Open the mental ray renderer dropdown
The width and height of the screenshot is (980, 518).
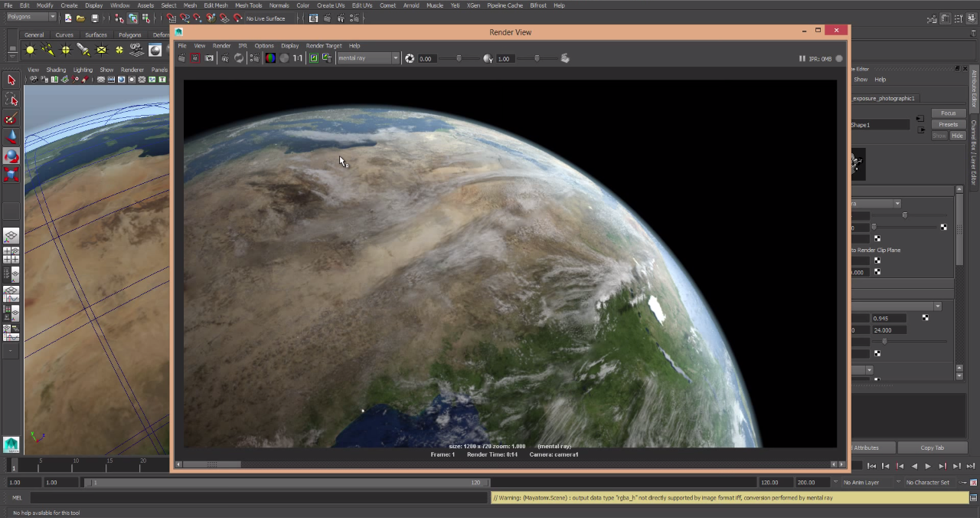coord(368,58)
